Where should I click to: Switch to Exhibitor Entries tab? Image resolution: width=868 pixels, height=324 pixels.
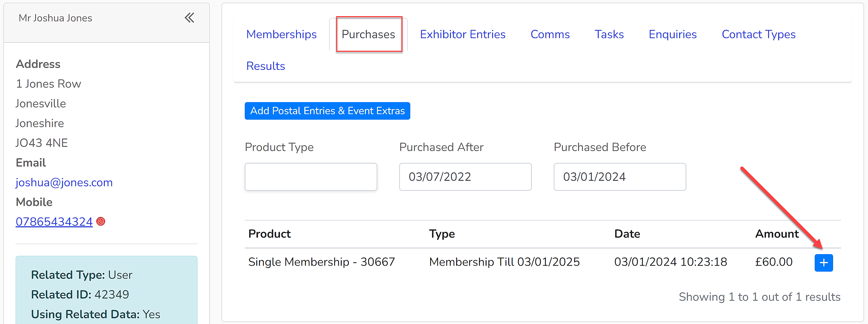(462, 34)
